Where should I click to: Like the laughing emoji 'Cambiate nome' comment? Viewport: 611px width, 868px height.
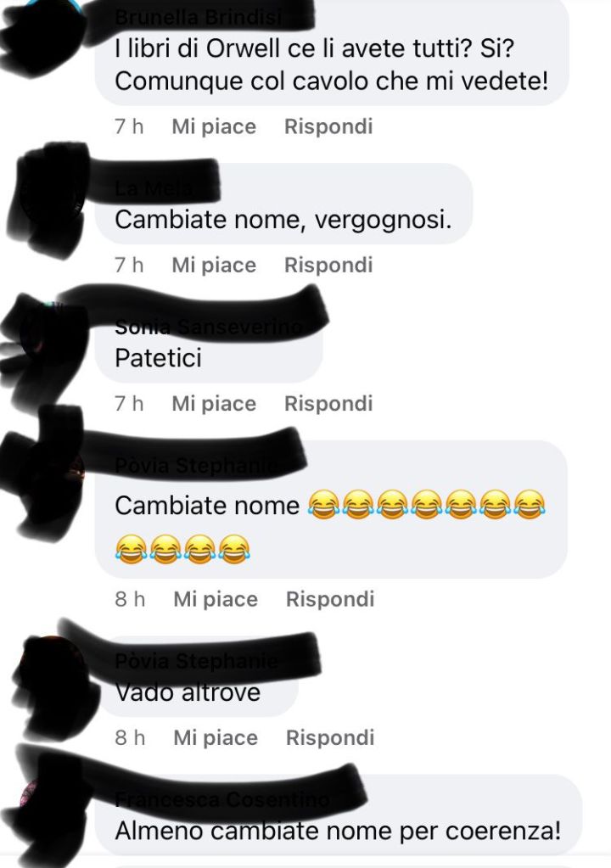point(216,599)
